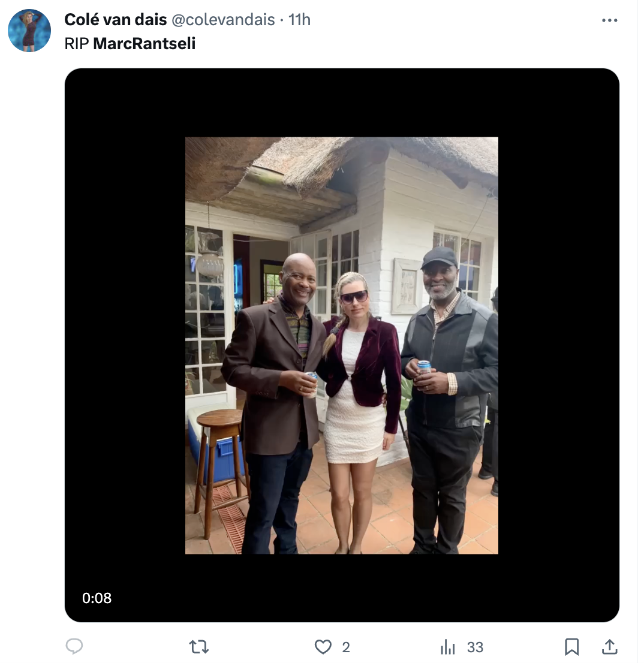Screen dimensions: 644x663
Task: Click the 0:08 video duration label
Action: 97,598
